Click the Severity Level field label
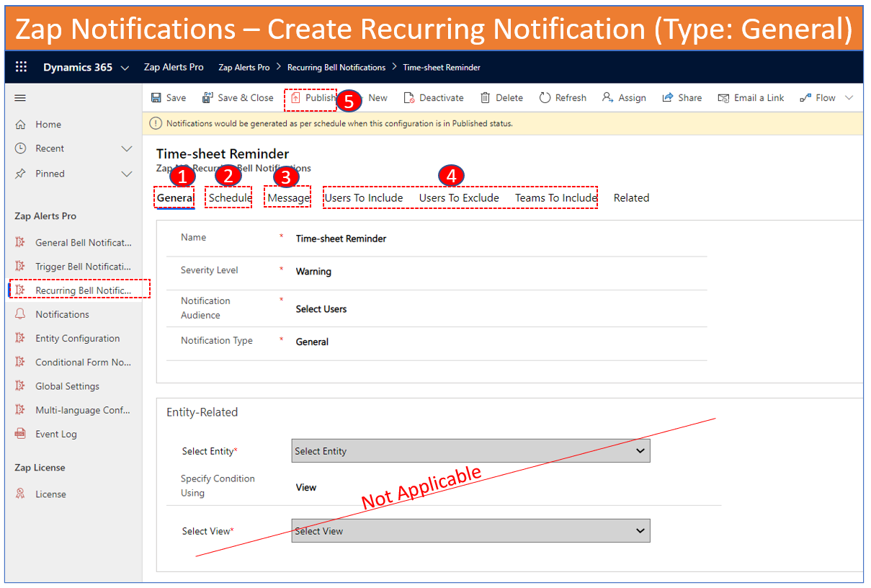 [210, 270]
